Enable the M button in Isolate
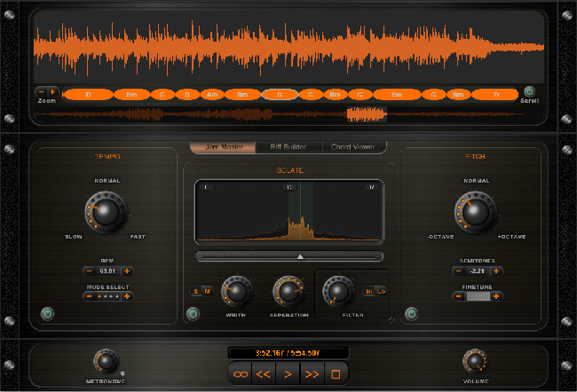The image size is (577, 392). point(208,292)
